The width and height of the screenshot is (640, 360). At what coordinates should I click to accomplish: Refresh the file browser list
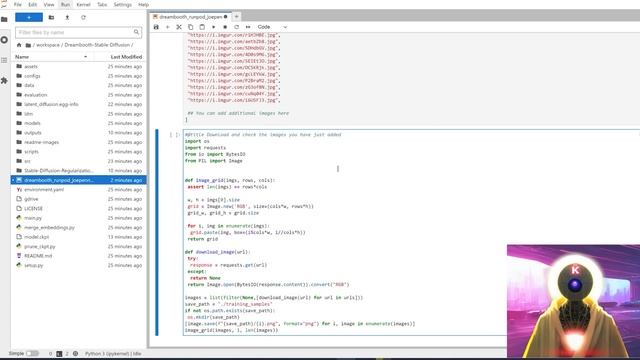tap(83, 18)
